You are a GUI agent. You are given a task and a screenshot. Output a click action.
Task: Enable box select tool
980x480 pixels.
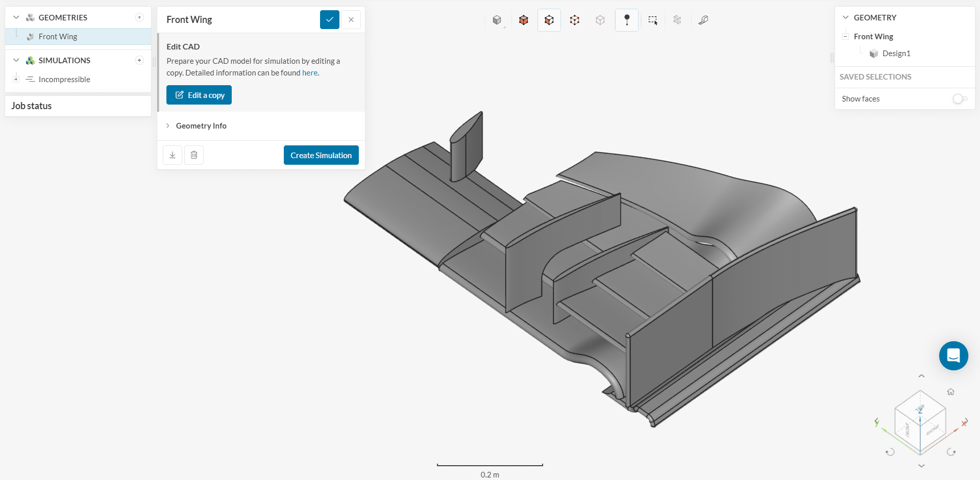coord(653,20)
